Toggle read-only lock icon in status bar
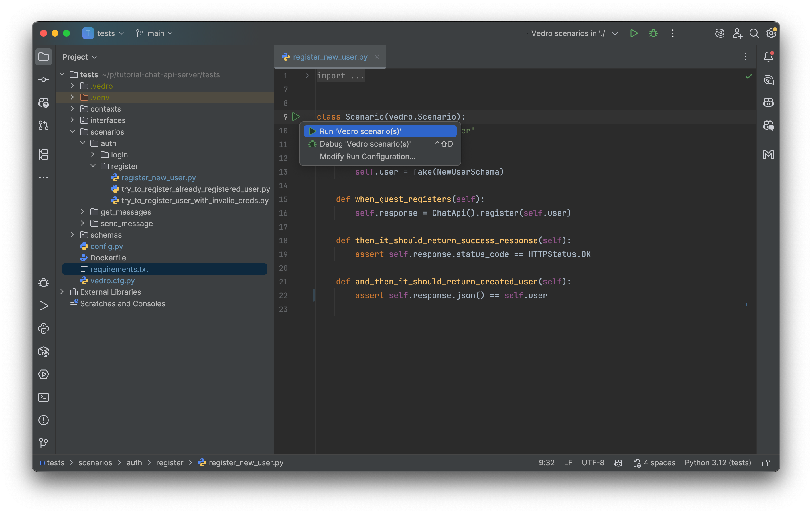 click(x=765, y=463)
